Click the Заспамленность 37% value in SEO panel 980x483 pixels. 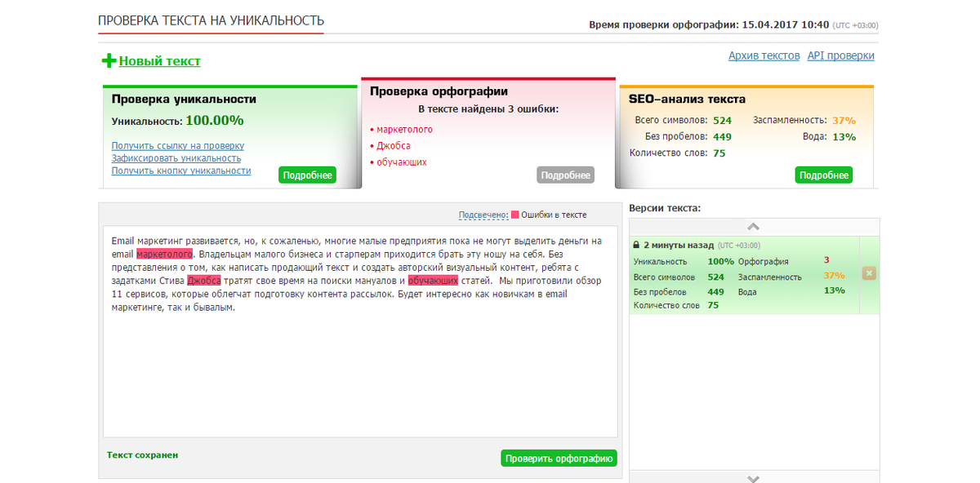(844, 120)
